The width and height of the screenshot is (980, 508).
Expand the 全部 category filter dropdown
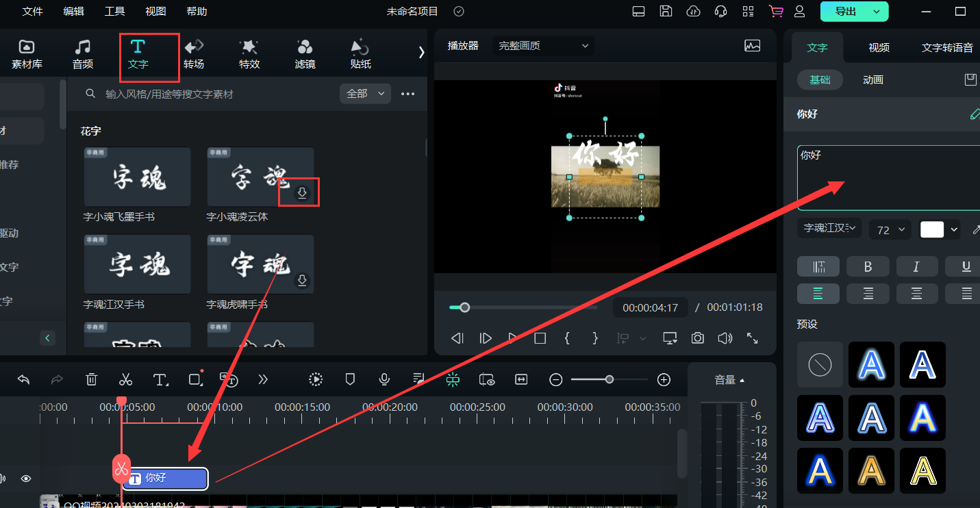pos(365,93)
